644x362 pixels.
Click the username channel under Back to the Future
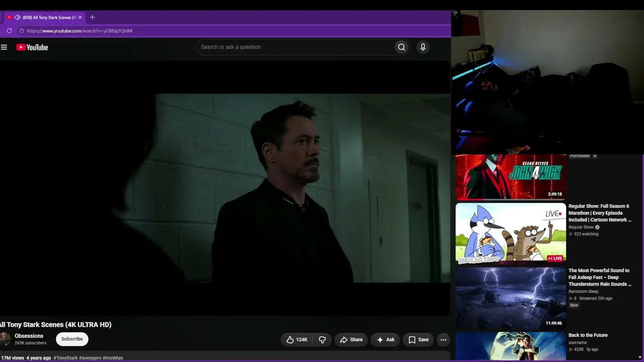click(x=578, y=343)
